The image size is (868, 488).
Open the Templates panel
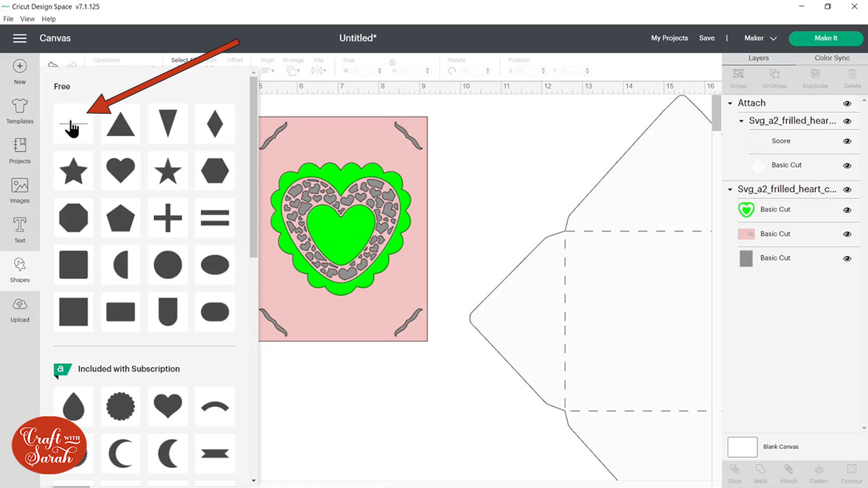point(20,112)
